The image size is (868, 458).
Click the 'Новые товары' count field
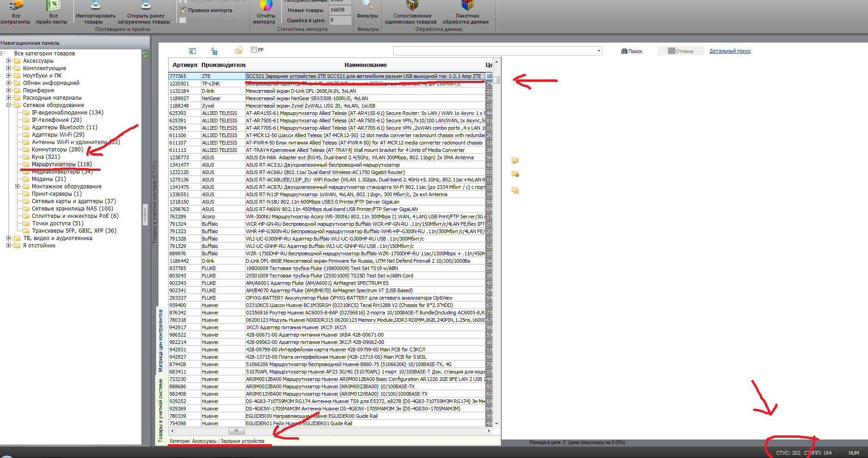pyautogui.click(x=340, y=10)
